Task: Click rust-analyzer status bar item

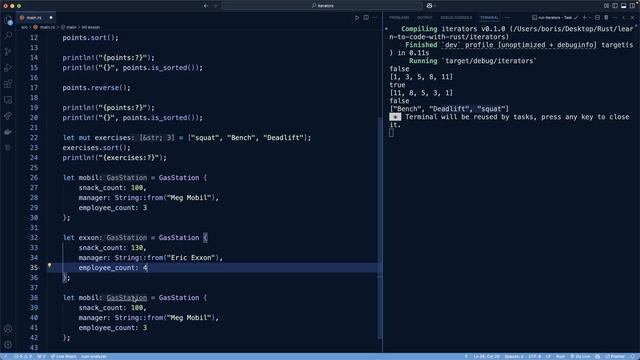Action: pos(94,356)
